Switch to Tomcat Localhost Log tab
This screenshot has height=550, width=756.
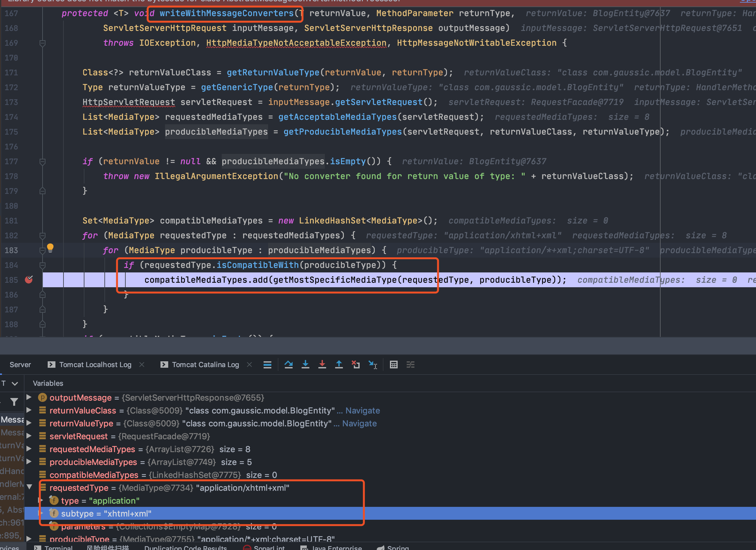95,365
